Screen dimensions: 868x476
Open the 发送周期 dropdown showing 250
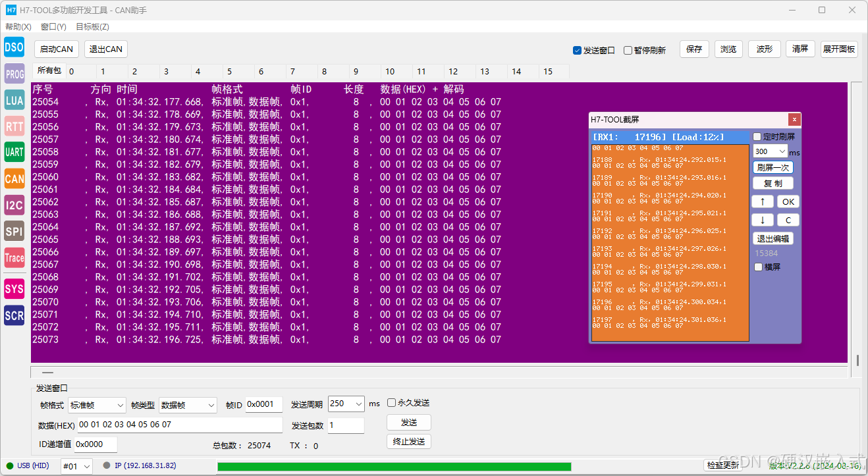(x=346, y=404)
